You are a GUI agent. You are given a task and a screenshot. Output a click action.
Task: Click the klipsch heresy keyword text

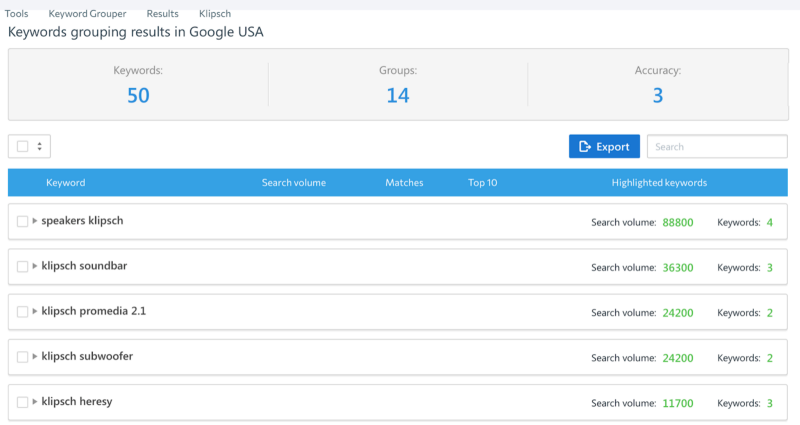77,402
